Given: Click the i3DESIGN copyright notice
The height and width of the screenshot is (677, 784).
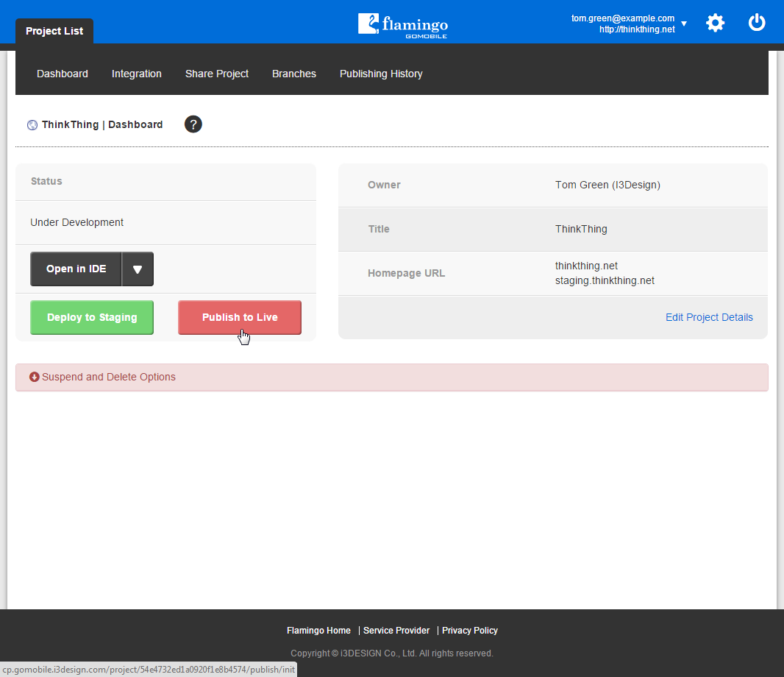Looking at the screenshot, I should click(392, 653).
